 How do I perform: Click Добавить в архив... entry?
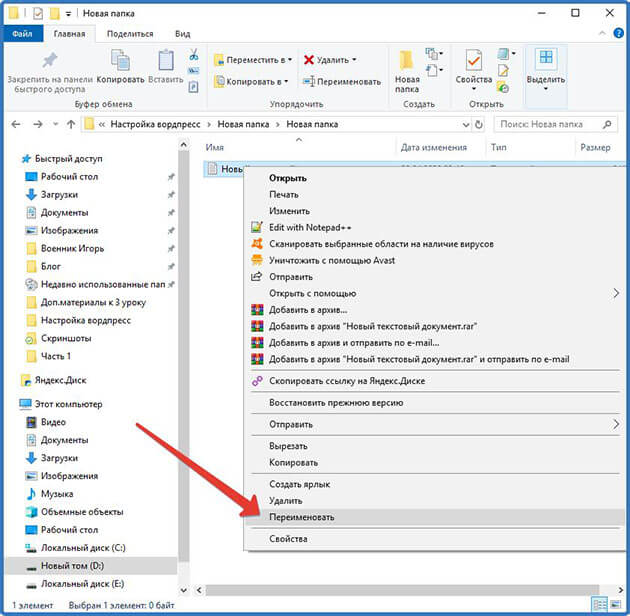[435, 310]
